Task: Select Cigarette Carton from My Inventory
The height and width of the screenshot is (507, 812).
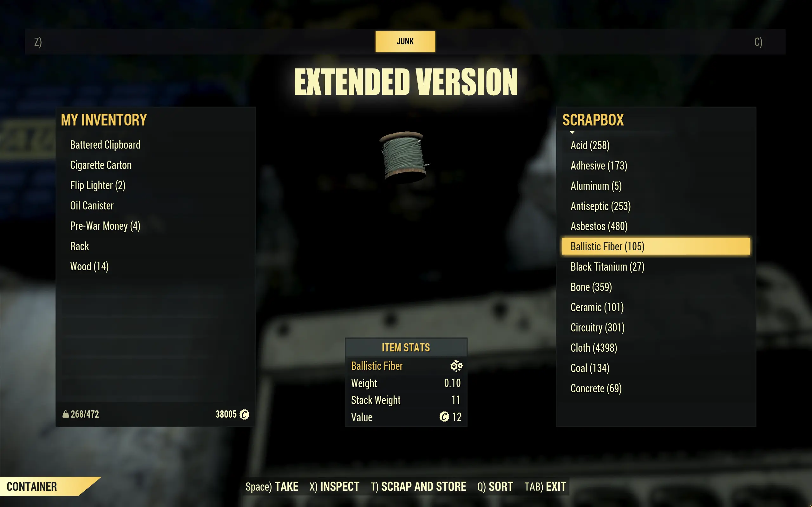Action: (101, 165)
